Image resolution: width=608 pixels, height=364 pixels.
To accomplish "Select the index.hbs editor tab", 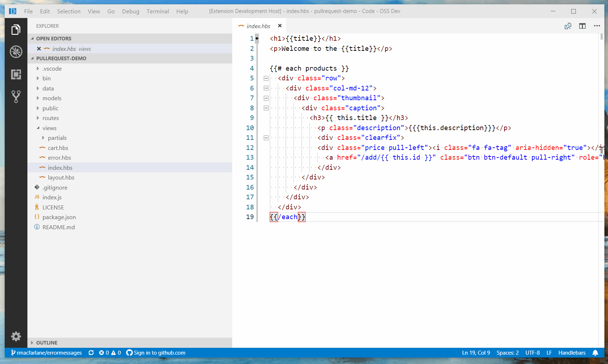I will click(258, 26).
